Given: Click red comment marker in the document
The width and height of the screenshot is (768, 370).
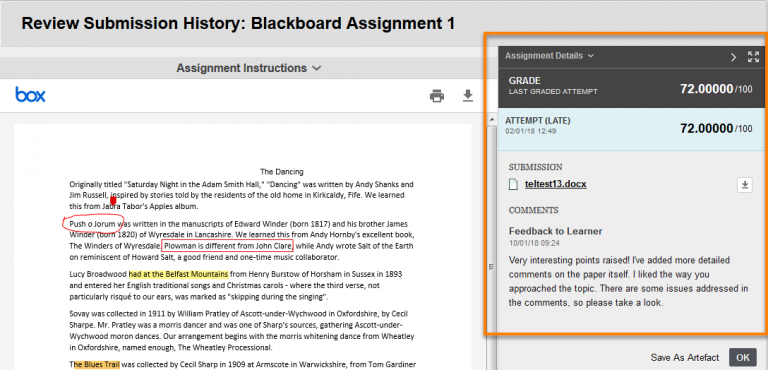Looking at the screenshot, I should coord(113,200).
